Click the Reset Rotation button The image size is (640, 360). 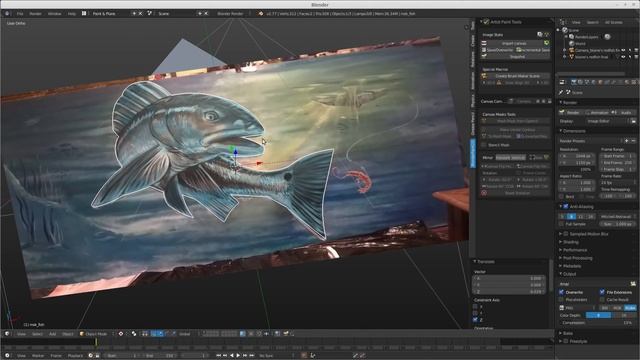coord(517,193)
